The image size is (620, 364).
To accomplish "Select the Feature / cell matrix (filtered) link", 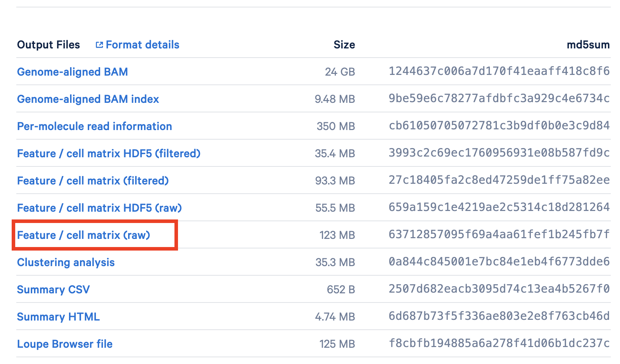I will pos(93,181).
